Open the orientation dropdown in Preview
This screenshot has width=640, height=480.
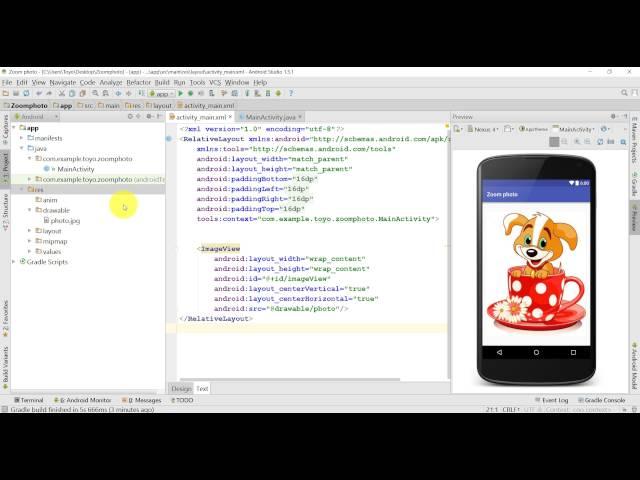[x=509, y=129]
